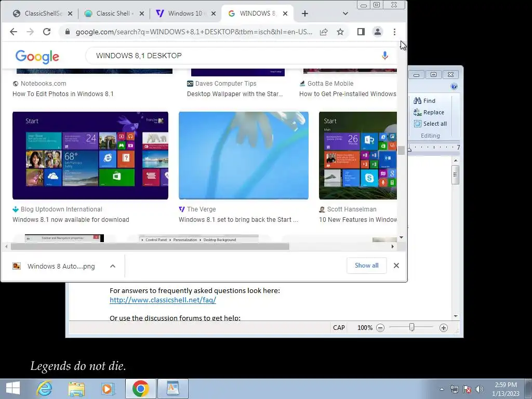Zoom out with WordPad minus button
Viewport: 532px width, 399px height.
380,328
